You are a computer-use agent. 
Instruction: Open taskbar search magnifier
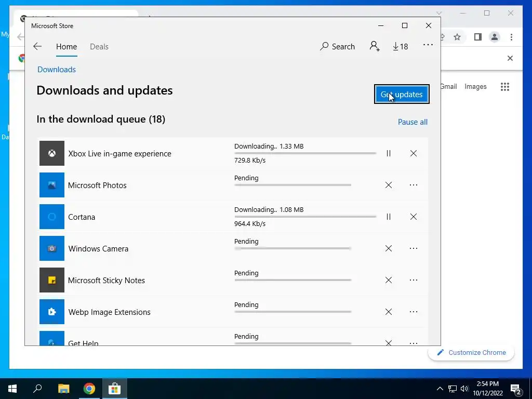(x=37, y=389)
